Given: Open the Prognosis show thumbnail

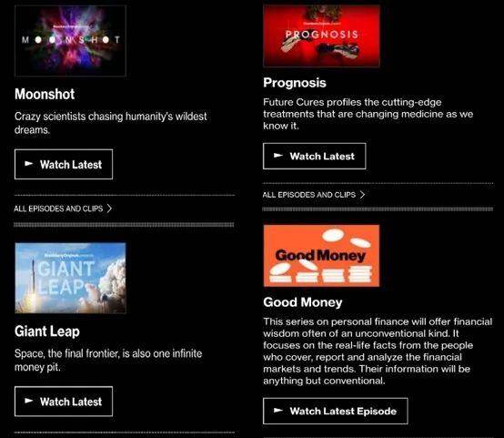Looking at the screenshot, I should (321, 36).
